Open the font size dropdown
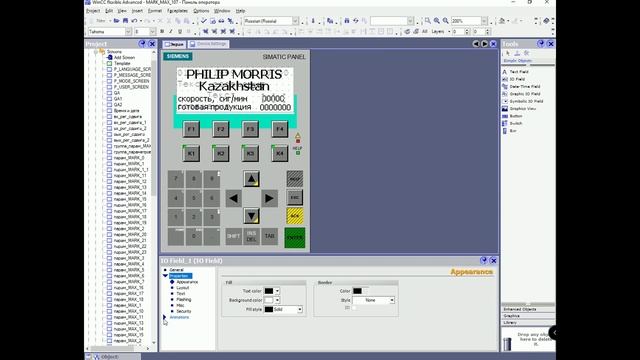640x360 pixels. [152, 31]
